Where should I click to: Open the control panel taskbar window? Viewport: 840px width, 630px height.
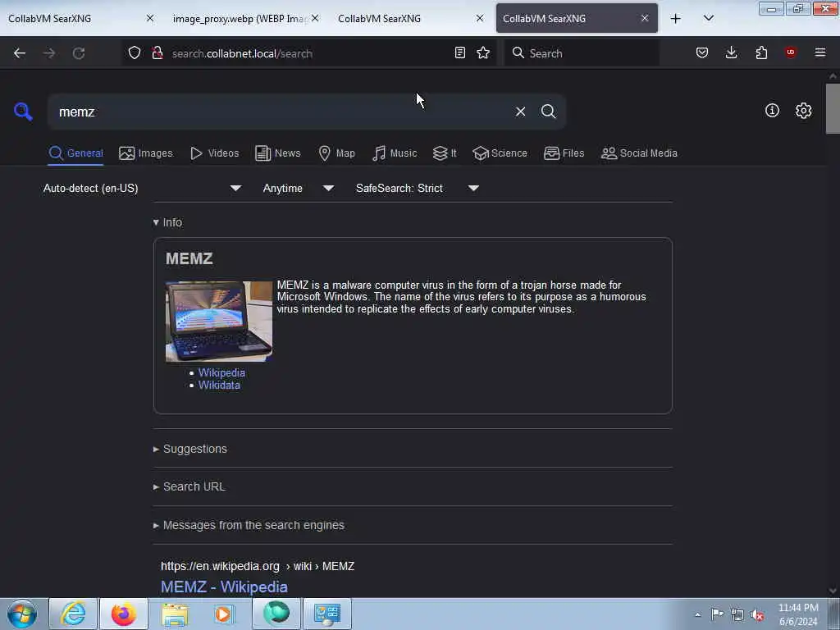(x=327, y=614)
